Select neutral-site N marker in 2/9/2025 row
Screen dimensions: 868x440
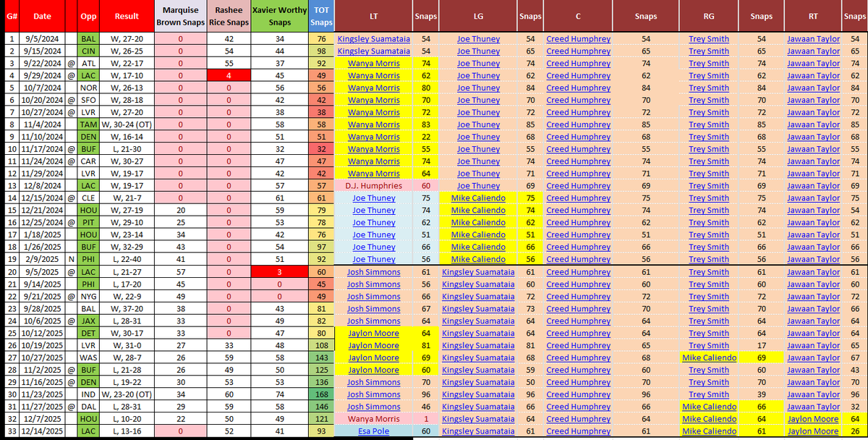[70, 259]
